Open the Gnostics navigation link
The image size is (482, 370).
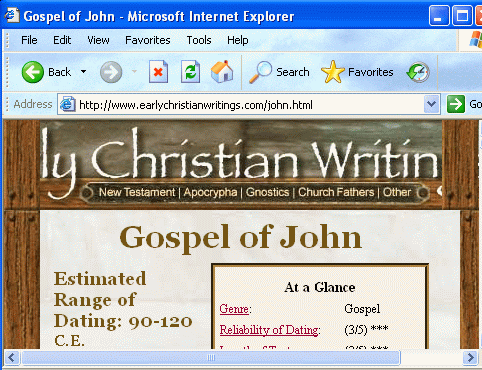point(267,192)
